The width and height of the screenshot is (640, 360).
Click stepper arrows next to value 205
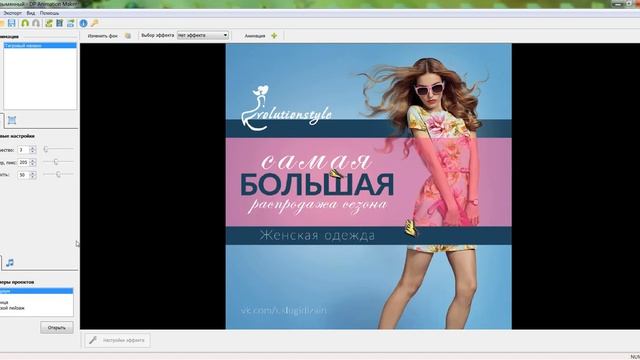point(33,162)
